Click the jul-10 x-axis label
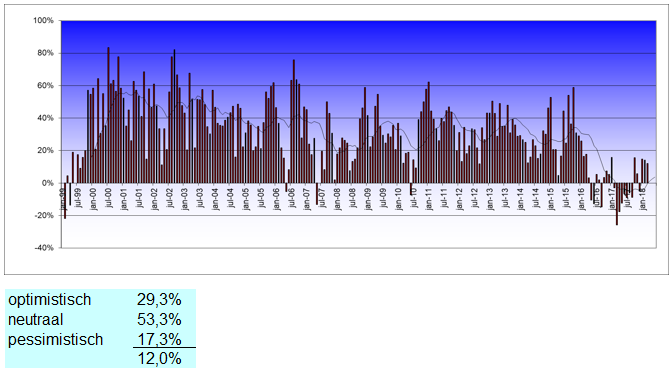 pyautogui.click(x=413, y=197)
